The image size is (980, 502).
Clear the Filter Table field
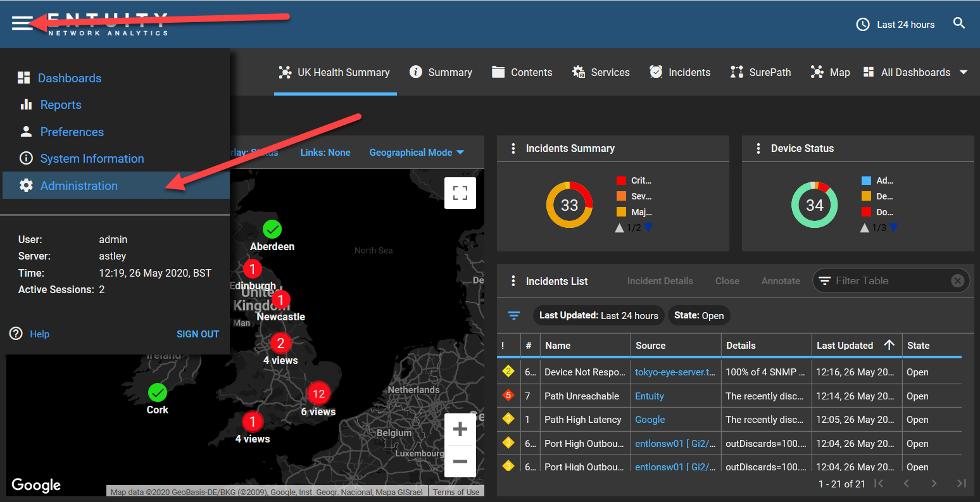958,280
